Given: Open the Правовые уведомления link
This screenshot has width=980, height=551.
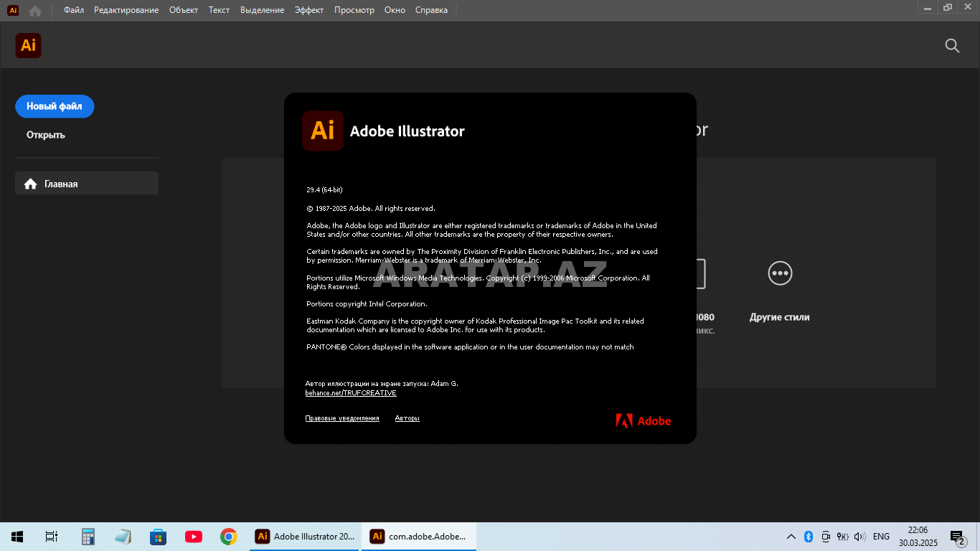Looking at the screenshot, I should click(342, 418).
